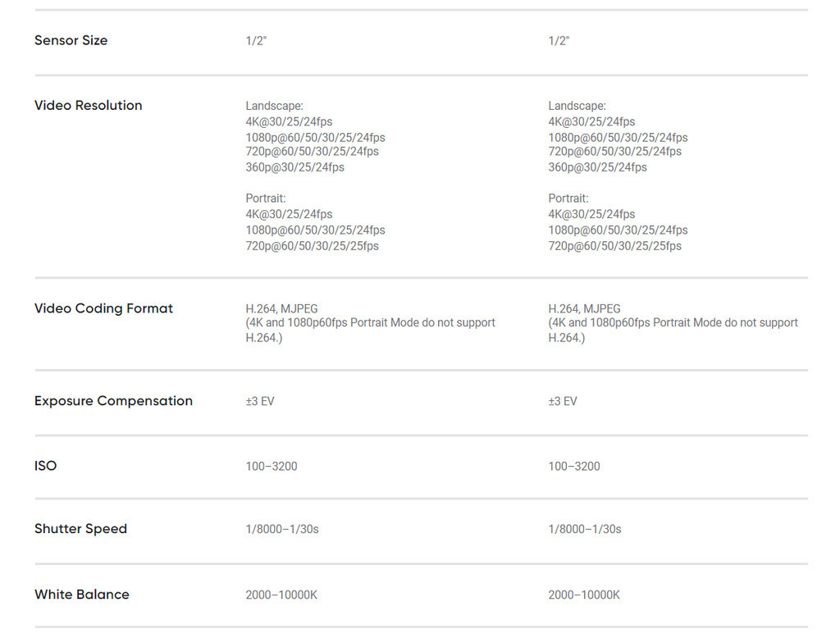840x643 pixels.
Task: Click the White Balance row label
Action: point(81,595)
